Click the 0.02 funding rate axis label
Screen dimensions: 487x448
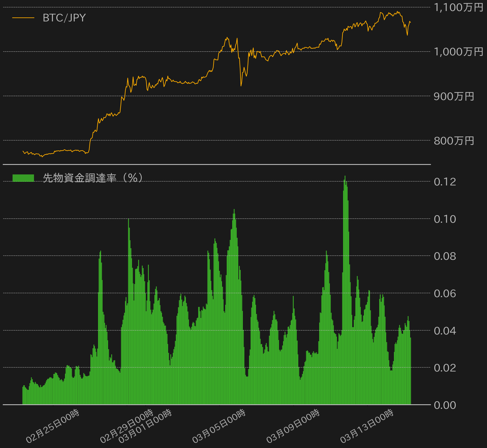click(445, 368)
